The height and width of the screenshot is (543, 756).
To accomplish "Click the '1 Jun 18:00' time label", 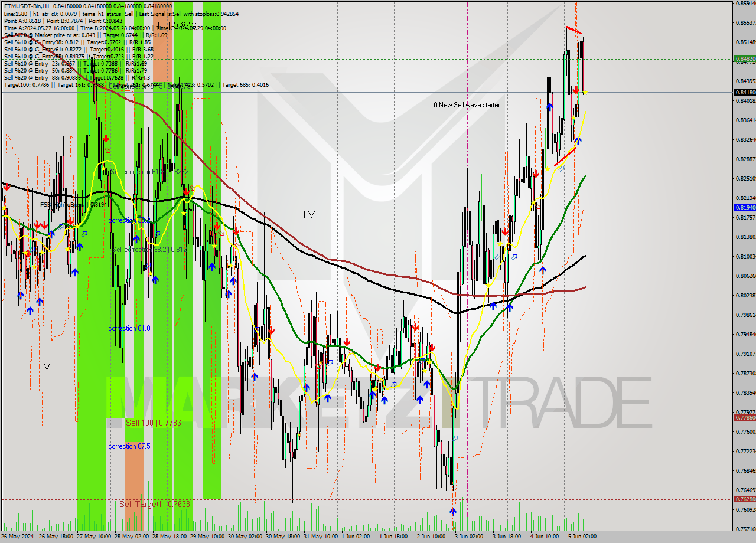I will point(395,537).
